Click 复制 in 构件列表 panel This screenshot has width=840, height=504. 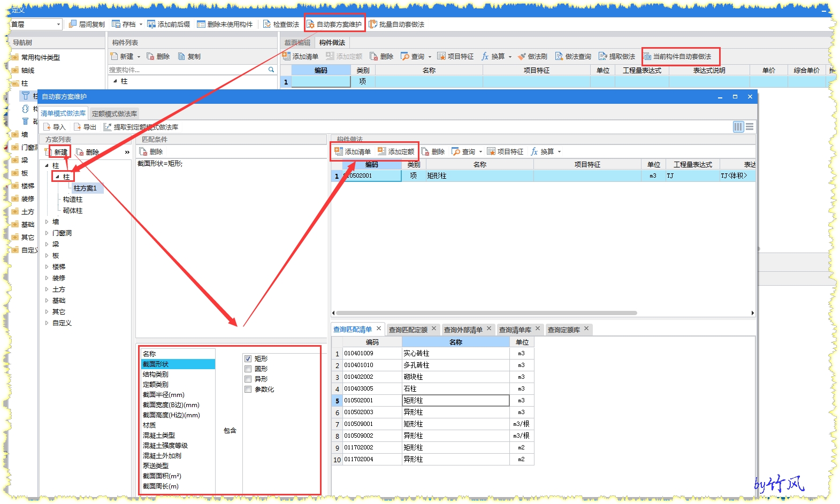click(189, 56)
